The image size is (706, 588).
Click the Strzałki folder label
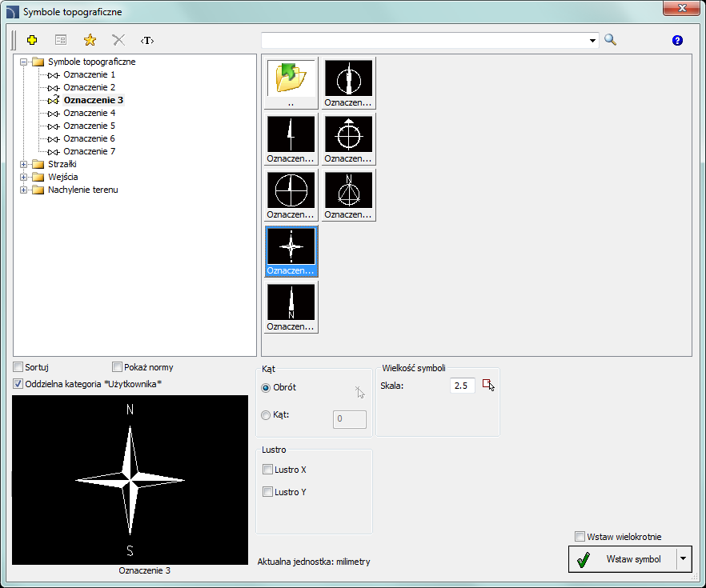click(62, 164)
